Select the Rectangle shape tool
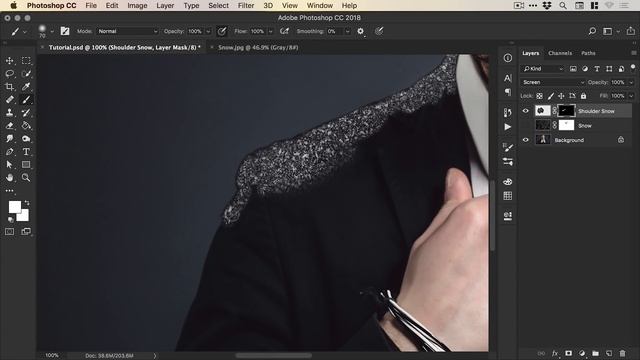The width and height of the screenshot is (640, 360). coord(26,164)
